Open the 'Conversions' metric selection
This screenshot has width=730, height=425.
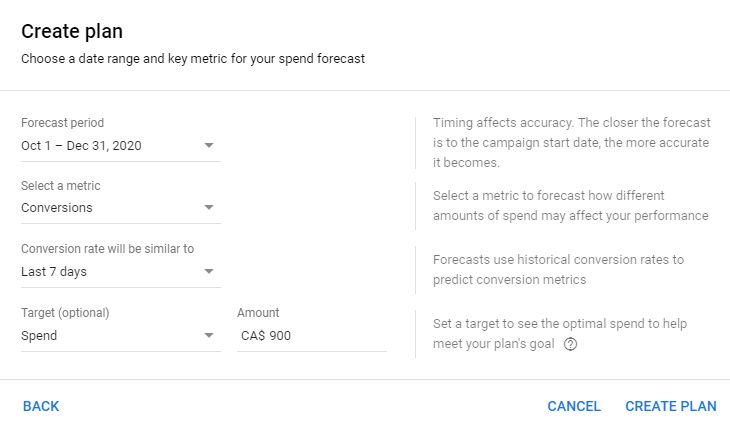coord(57,208)
